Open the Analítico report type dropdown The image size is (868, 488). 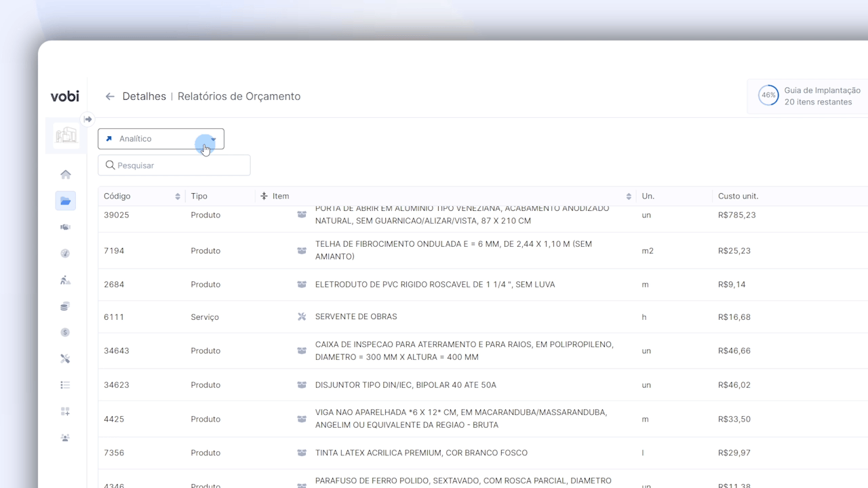pyautogui.click(x=161, y=139)
